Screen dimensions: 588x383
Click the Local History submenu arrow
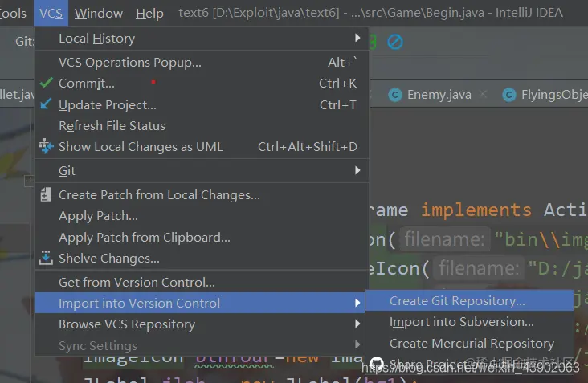[357, 38]
